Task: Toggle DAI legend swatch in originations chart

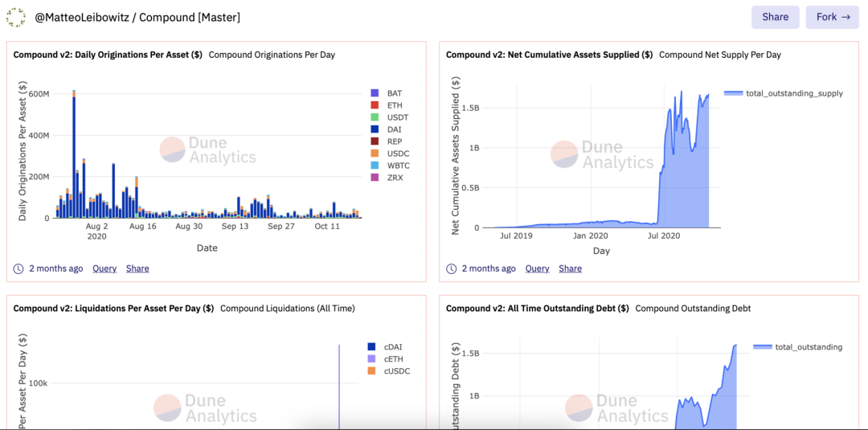Action: click(x=375, y=129)
